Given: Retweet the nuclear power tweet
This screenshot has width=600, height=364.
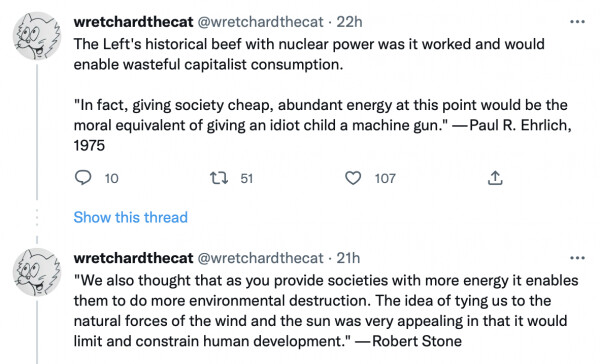Looking at the screenshot, I should coord(219,178).
